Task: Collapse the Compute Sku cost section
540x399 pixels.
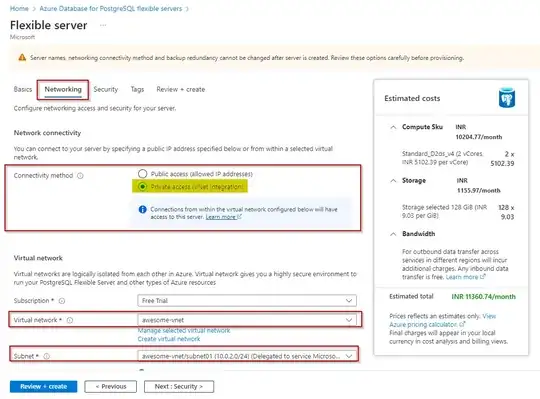Action: point(393,127)
